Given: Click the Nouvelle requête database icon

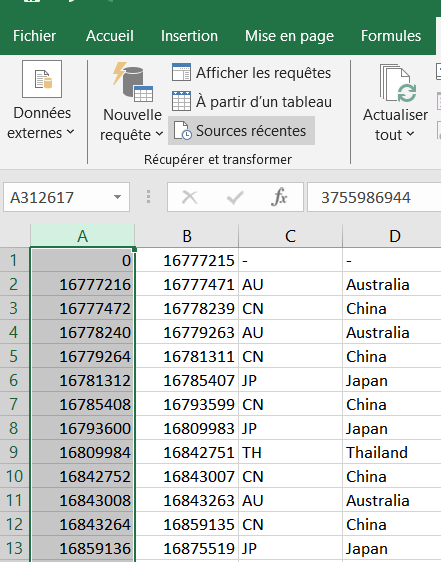Looking at the screenshot, I should click(133, 82).
